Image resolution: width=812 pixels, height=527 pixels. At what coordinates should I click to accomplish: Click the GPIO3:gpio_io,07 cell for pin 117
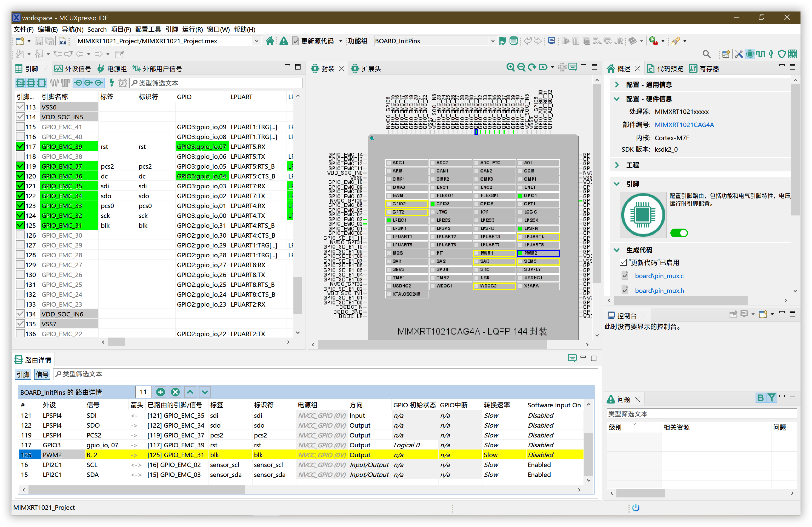click(x=202, y=146)
